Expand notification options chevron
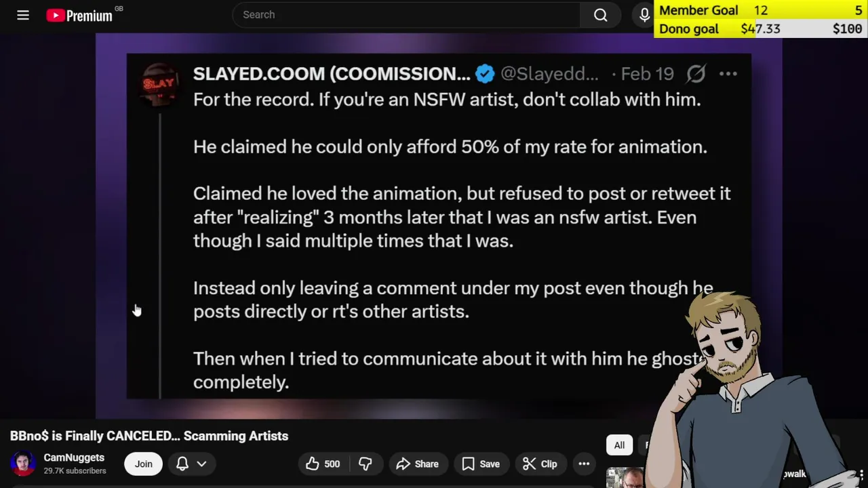The width and height of the screenshot is (868, 488). [201, 464]
